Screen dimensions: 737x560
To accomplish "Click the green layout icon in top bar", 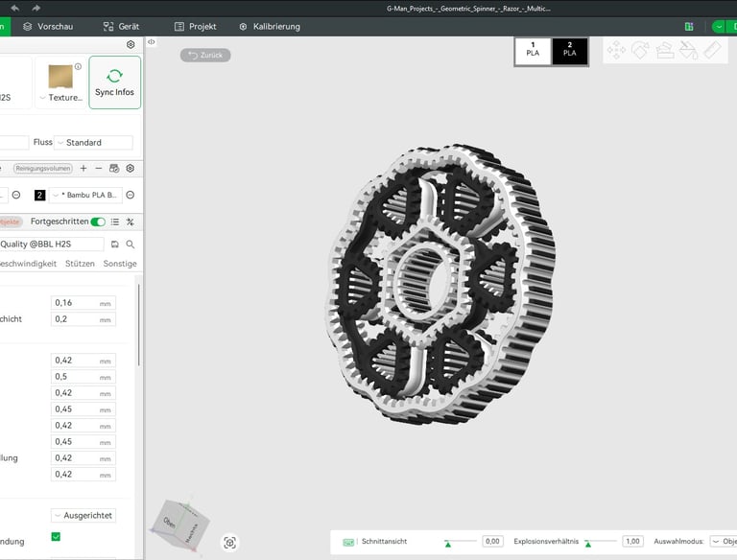I will [689, 27].
